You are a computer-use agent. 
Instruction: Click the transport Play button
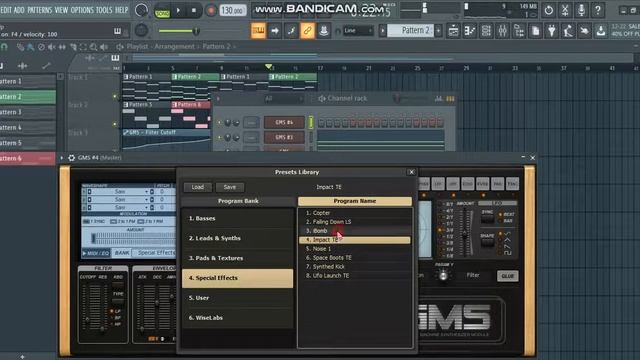pyautogui.click(x=178, y=11)
